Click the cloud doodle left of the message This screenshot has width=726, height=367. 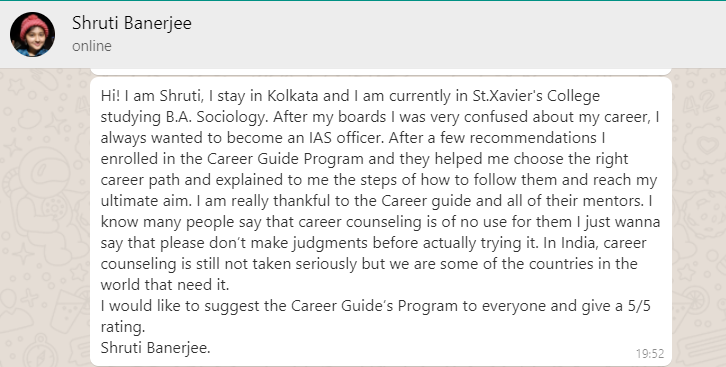click(x=28, y=119)
